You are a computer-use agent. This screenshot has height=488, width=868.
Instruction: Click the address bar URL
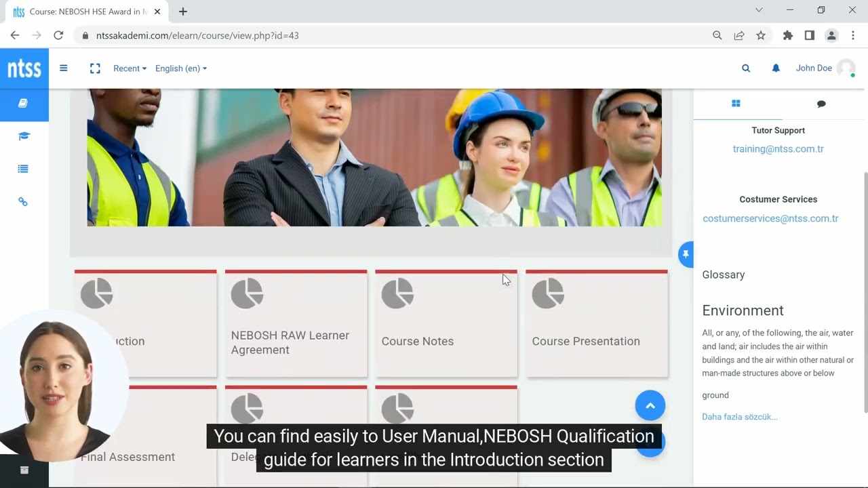click(197, 35)
